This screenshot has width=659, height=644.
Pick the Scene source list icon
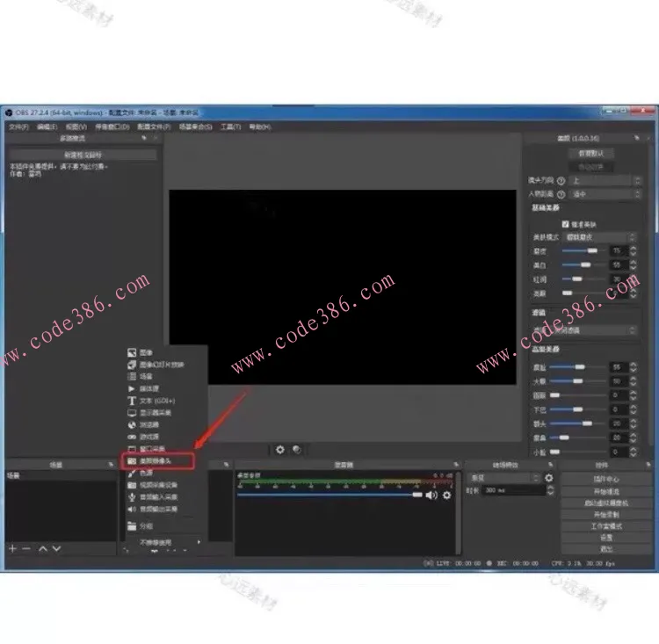pos(132,376)
